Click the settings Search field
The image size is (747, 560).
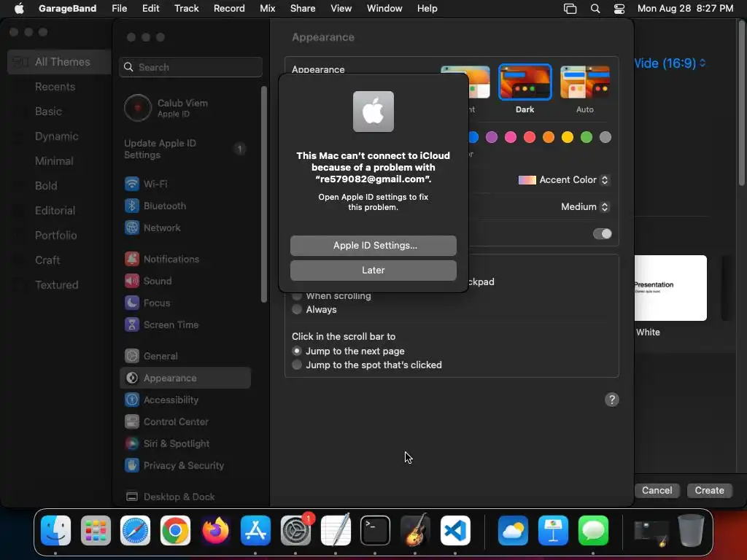190,67
